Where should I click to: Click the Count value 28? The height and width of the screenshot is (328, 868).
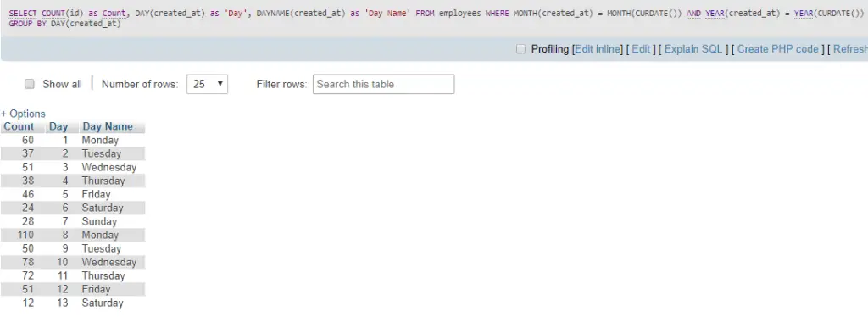coord(28,221)
